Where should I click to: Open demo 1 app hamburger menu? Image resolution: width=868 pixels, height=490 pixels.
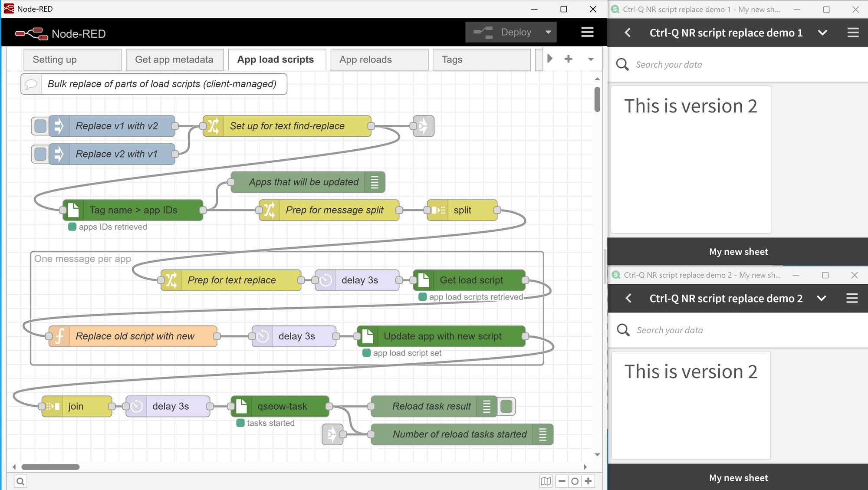click(853, 33)
